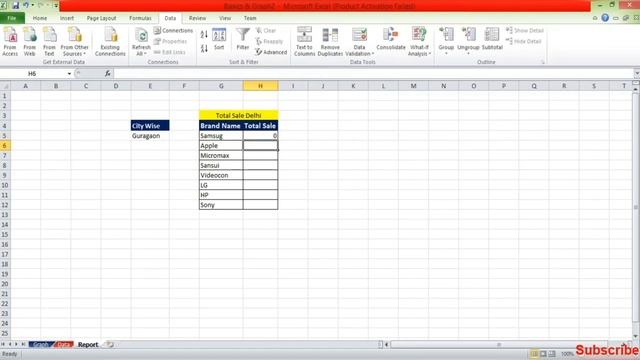Viewport: 640px width, 360px height.
Task: Open Advanced filter options
Action: tap(271, 52)
